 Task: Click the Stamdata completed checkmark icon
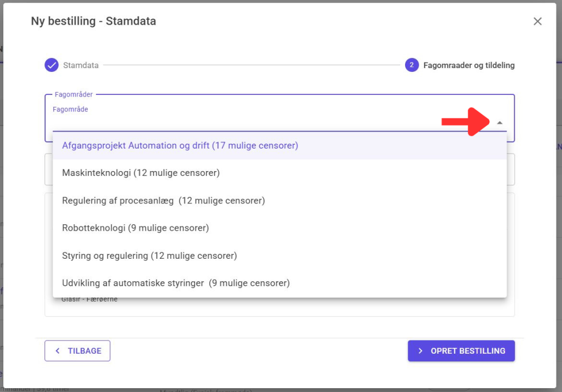(x=52, y=65)
